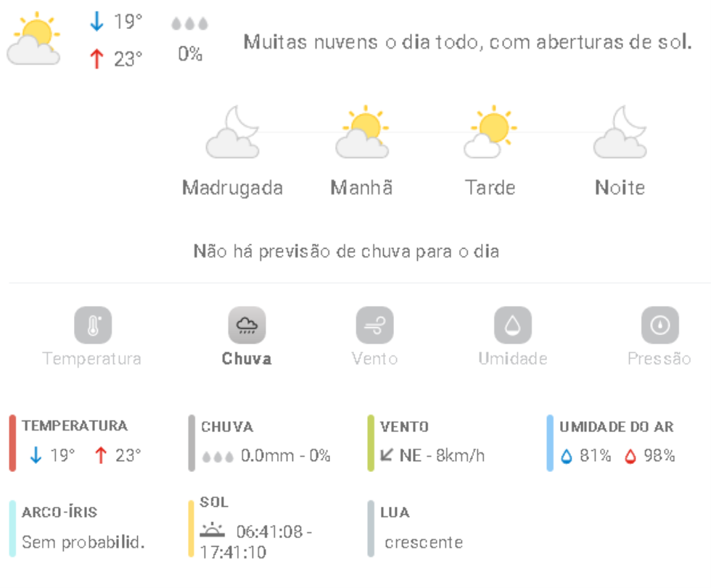Switch to the Temperatura tab label
711x588 pixels.
pyautogui.click(x=92, y=359)
